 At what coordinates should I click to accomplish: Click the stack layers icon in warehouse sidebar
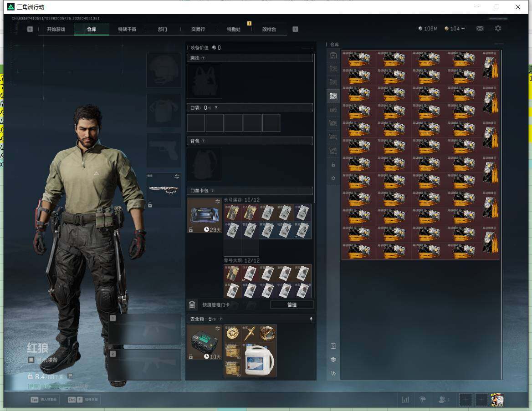pyautogui.click(x=333, y=360)
